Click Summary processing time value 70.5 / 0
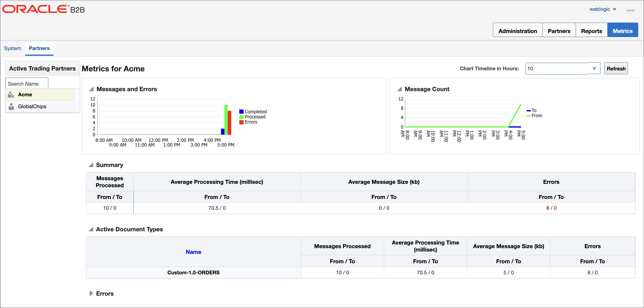Screen dimensions: 644x308 tap(217, 208)
